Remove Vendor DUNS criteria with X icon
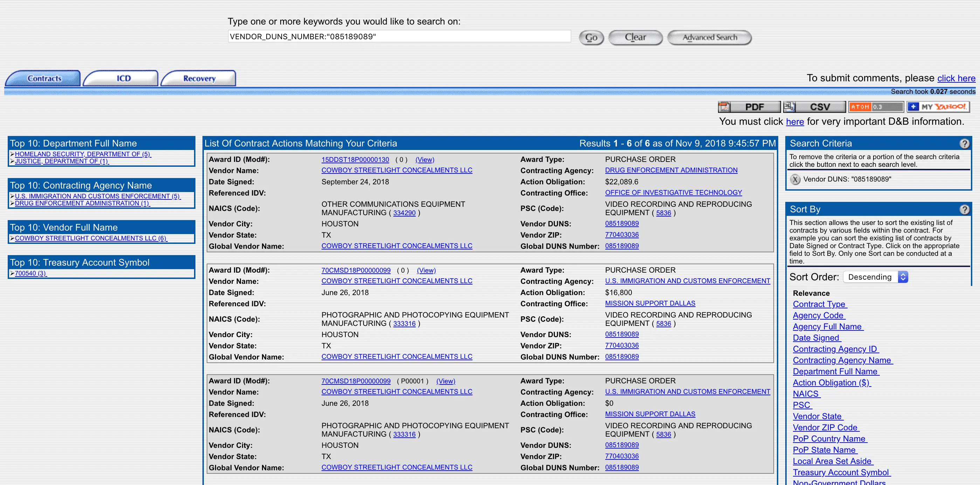The height and width of the screenshot is (485, 980). (x=795, y=179)
